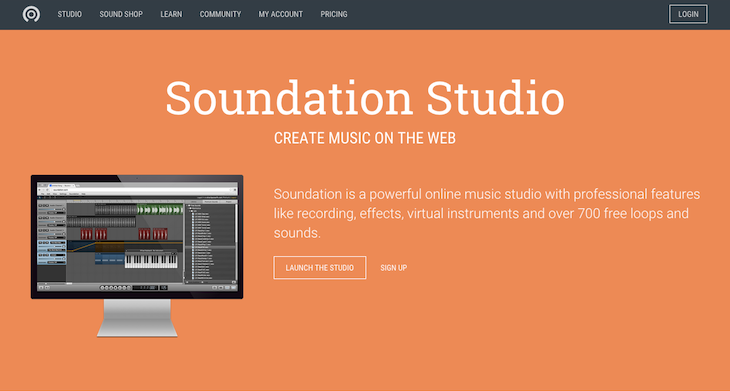Click Launch the Studio button

320,268
